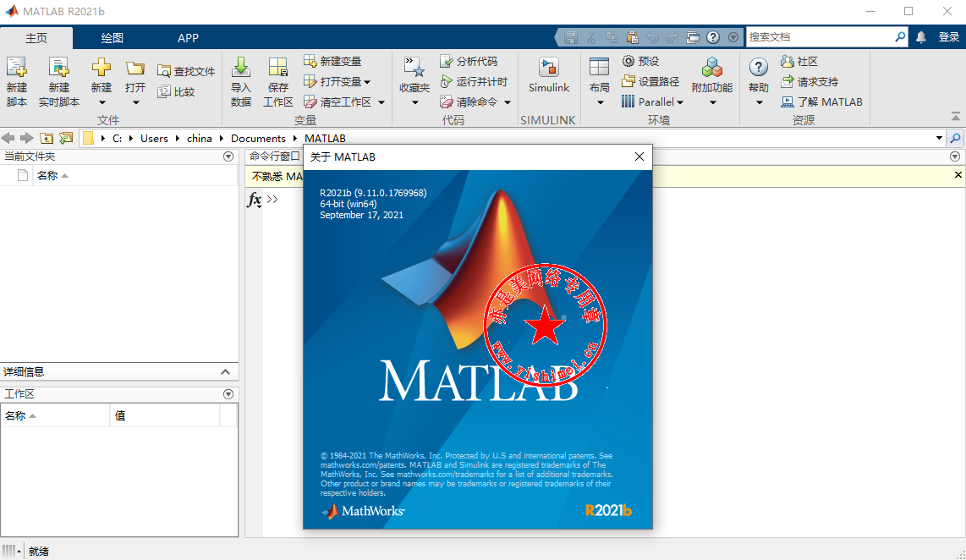Click the fx function browser icon
The height and width of the screenshot is (560, 966).
click(x=255, y=200)
